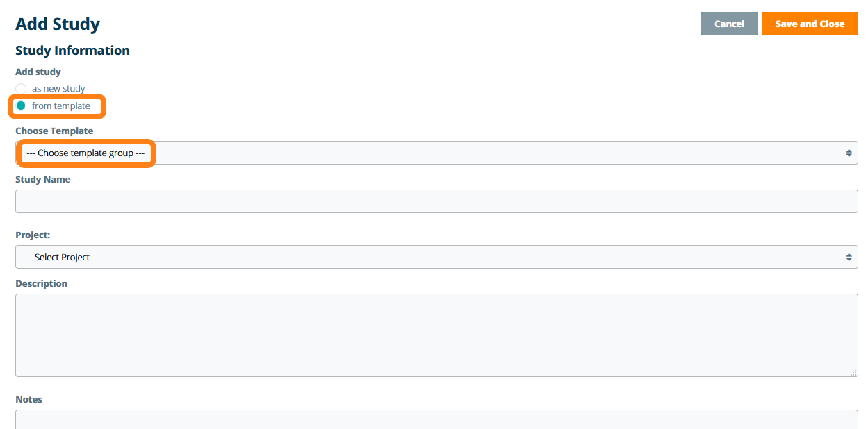
Task: Click inside the Description text area
Action: tap(436, 335)
